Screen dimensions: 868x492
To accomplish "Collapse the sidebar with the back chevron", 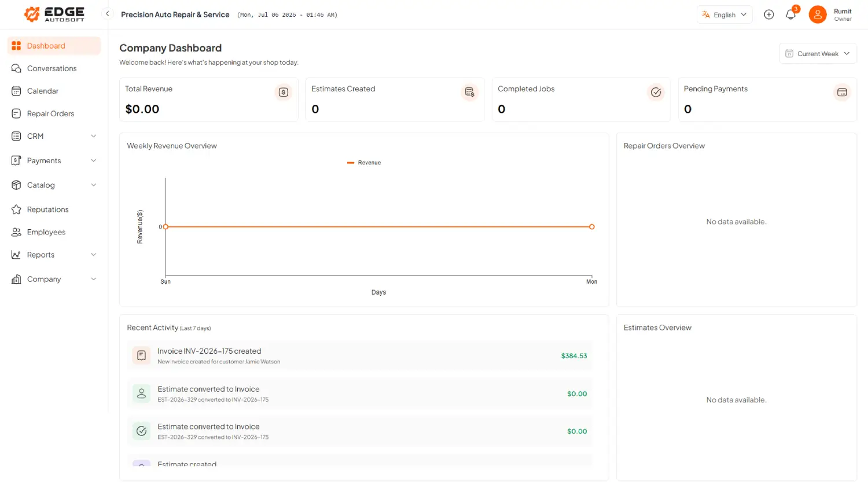I will (107, 14).
